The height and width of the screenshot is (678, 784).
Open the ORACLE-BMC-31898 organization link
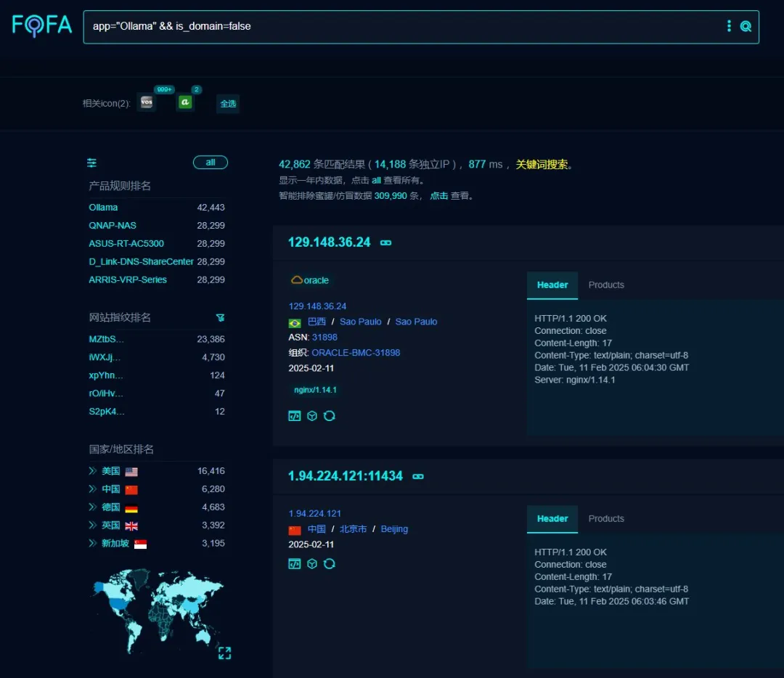tap(356, 353)
